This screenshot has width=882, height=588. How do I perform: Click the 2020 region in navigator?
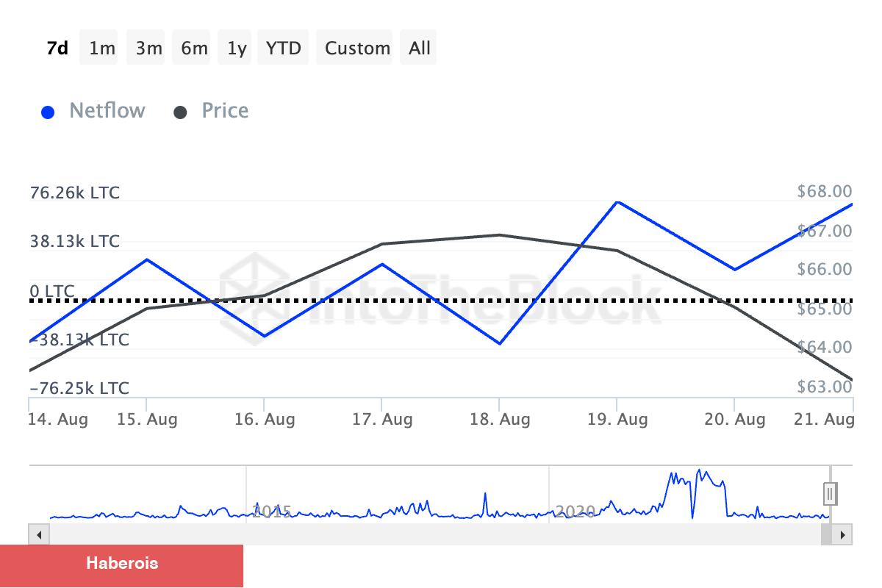point(573,510)
